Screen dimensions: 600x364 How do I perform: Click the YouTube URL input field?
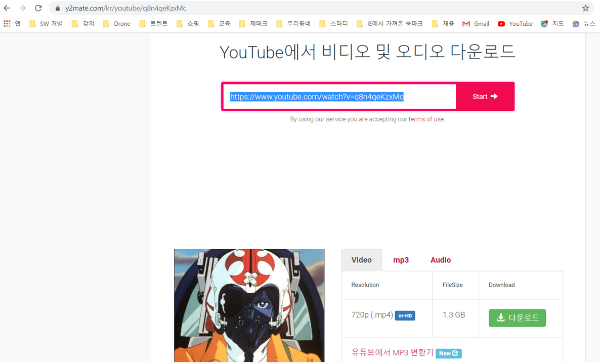(339, 97)
